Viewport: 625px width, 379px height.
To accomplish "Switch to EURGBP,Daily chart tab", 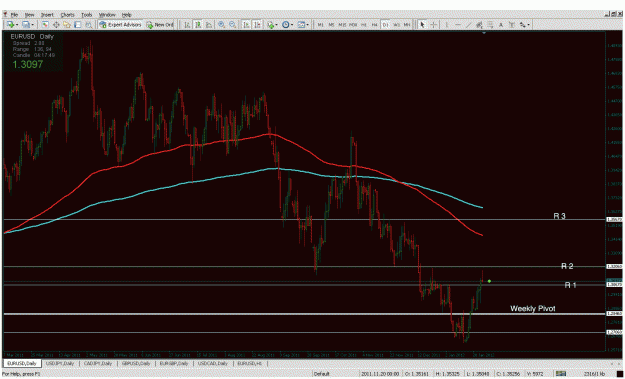I will [174, 363].
